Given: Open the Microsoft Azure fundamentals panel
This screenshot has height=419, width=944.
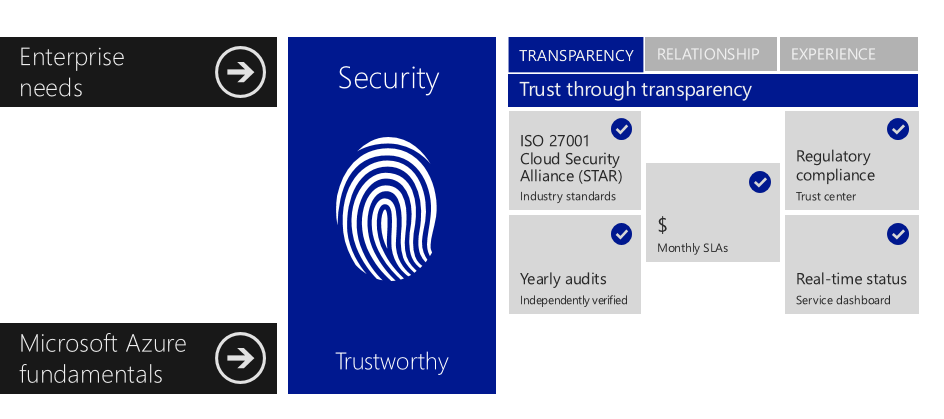Looking at the screenshot, I should point(138,358).
